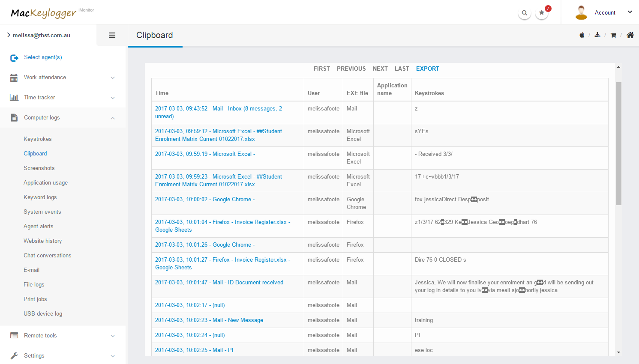Select Website history from sidebar
The image size is (639, 364).
pyautogui.click(x=43, y=241)
